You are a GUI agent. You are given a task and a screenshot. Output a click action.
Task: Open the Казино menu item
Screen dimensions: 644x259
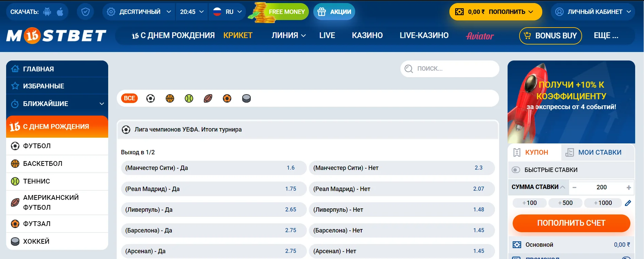coord(367,36)
